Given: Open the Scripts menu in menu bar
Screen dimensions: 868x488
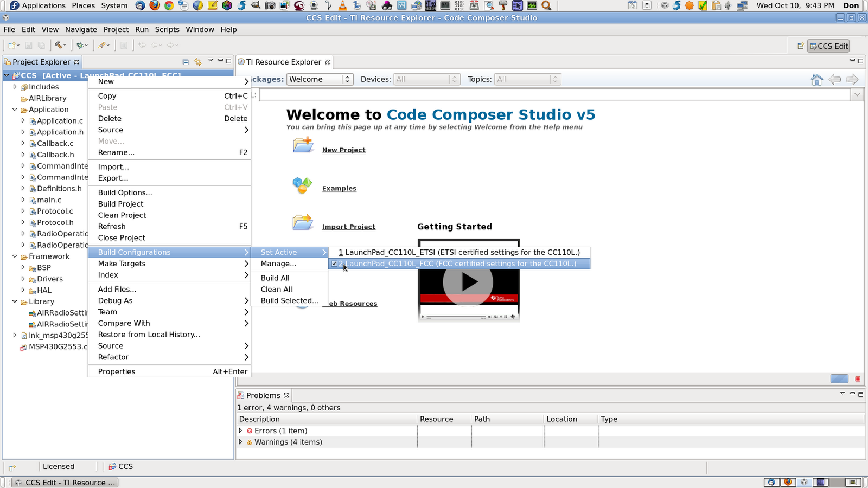Looking at the screenshot, I should (x=167, y=29).
